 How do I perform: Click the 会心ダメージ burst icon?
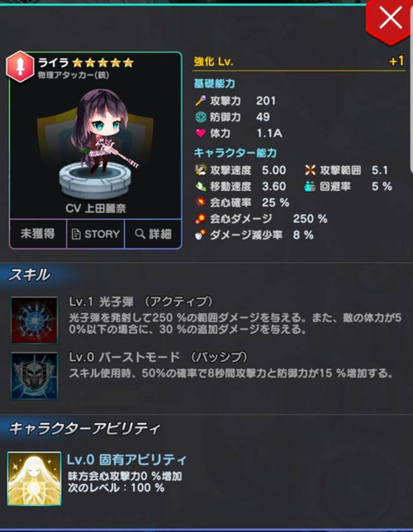point(201,219)
